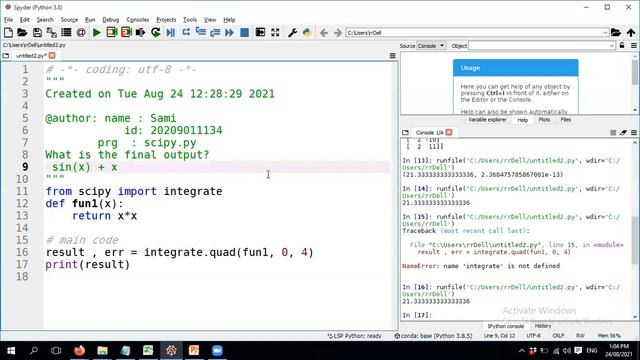
Task: Open the Consoles menu
Action: [138, 20]
